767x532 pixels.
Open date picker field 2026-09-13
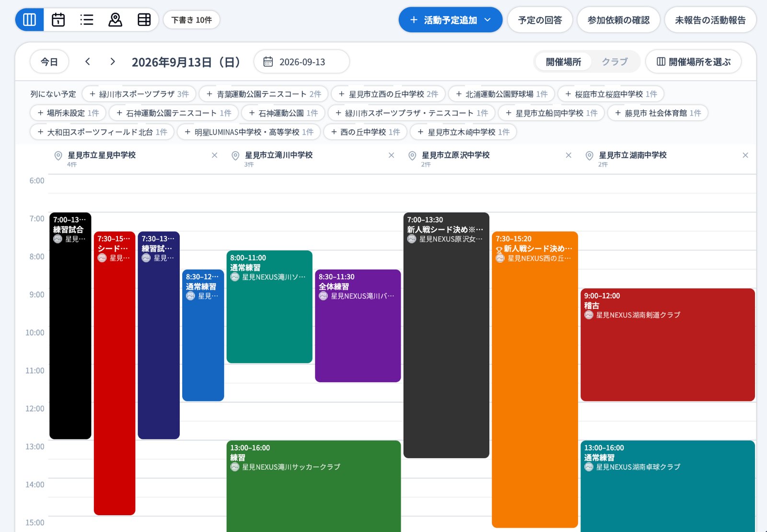click(302, 62)
